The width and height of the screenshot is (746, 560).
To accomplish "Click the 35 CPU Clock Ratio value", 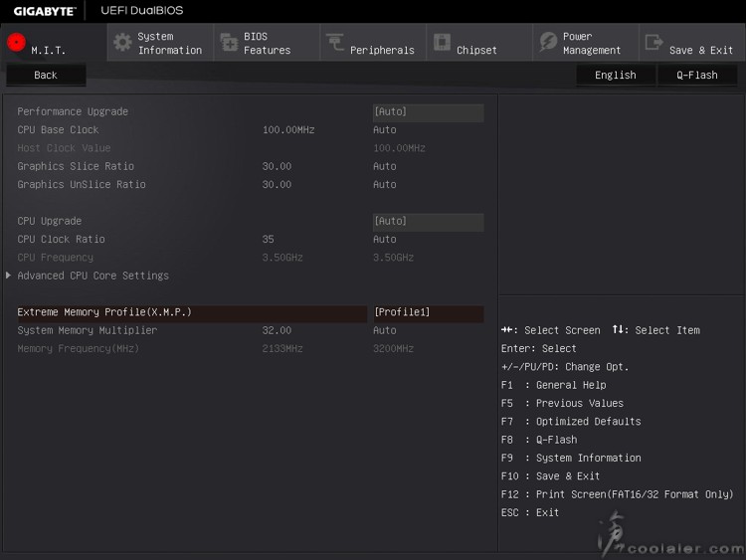I will coord(268,240).
